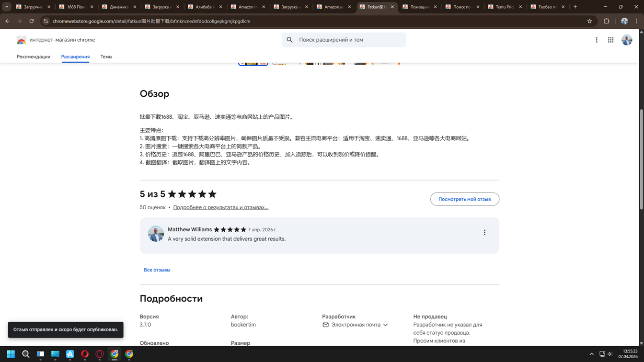Switch to the Темы tab
Screen dimensions: 644x362
point(106,57)
